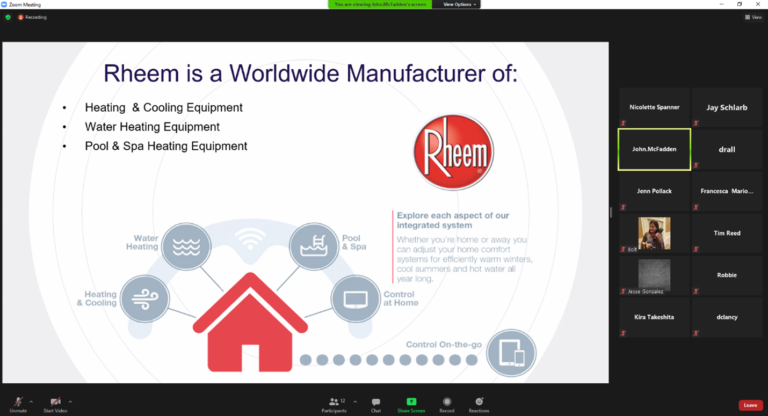Click muted mic icon on Tim Reed's tile
Image resolution: width=768 pixels, height=416 pixels.
[x=696, y=249]
